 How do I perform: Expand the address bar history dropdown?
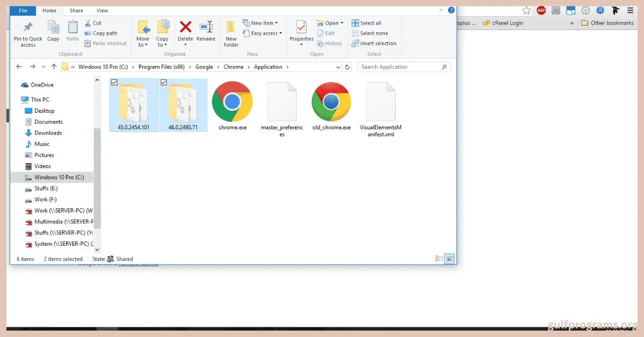click(338, 67)
